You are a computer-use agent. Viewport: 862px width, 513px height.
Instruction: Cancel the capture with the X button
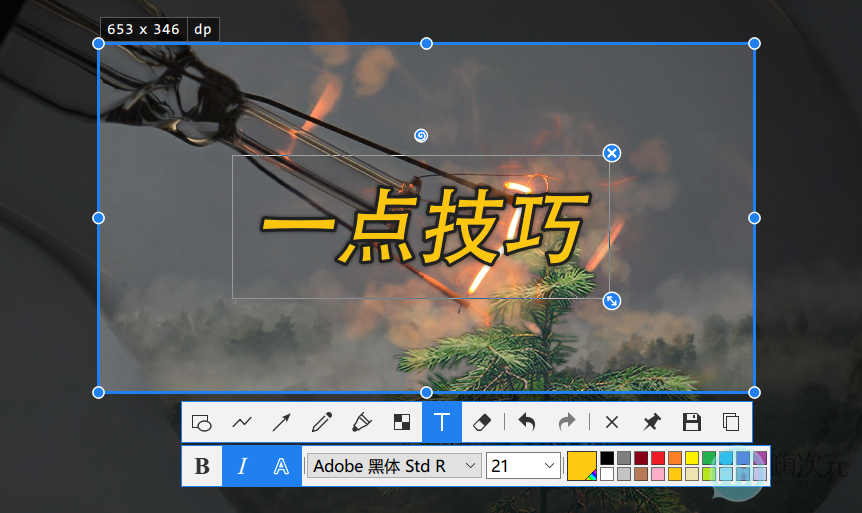[612, 423]
